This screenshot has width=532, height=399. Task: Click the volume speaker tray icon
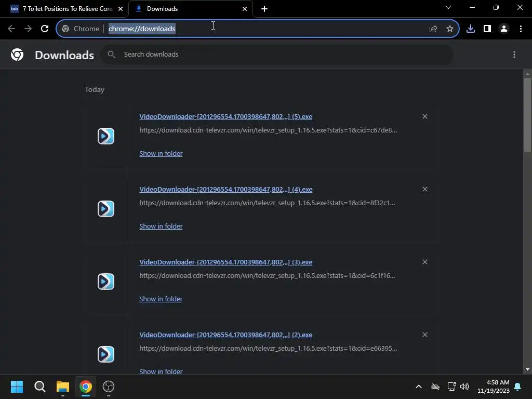464,387
